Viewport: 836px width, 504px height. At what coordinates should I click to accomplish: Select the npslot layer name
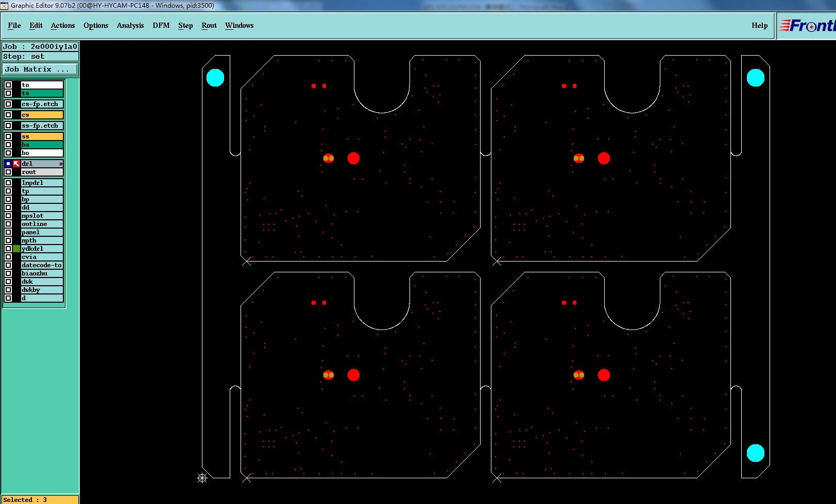pyautogui.click(x=42, y=216)
